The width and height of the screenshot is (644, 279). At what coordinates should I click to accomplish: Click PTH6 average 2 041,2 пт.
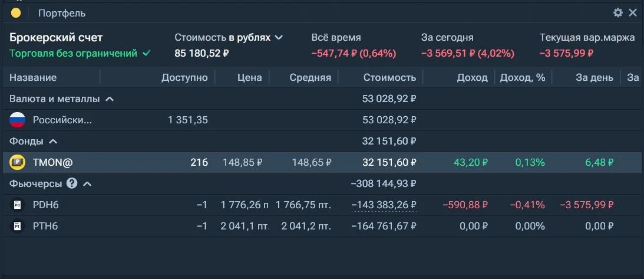(x=306, y=226)
